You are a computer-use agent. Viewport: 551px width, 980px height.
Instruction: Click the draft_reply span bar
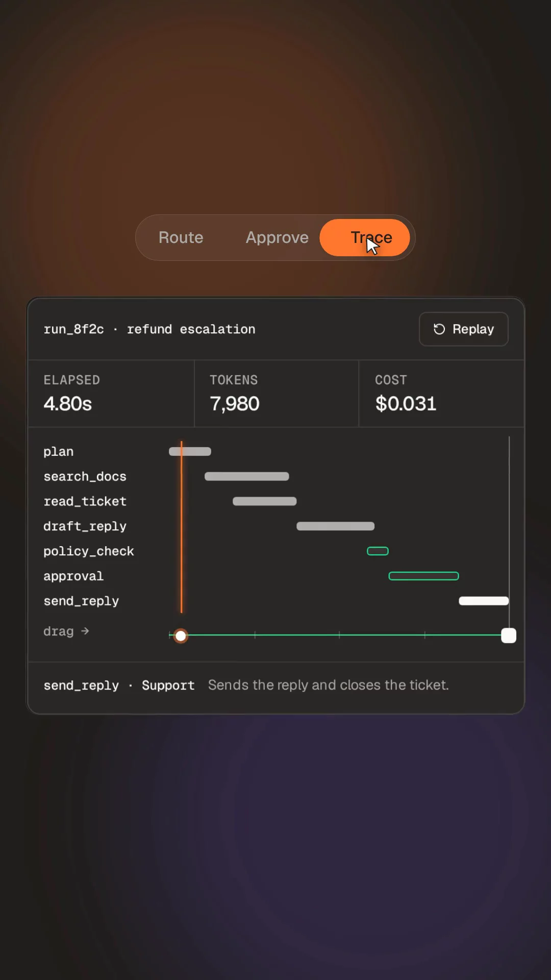pyautogui.click(x=335, y=526)
